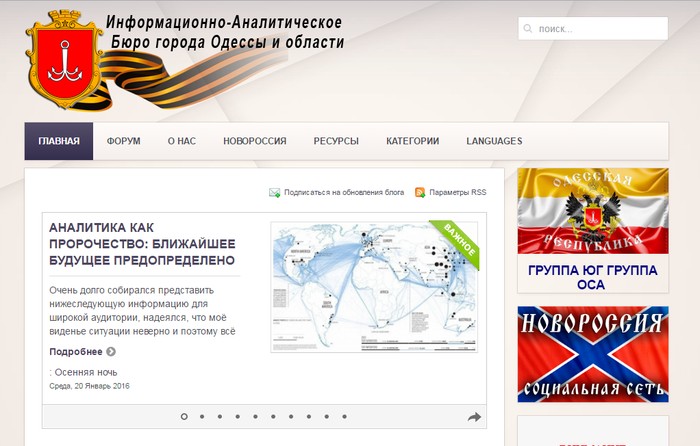Image resolution: width=700 pixels, height=446 pixels.
Task: Click site title Информационно-Аналитическое Бюро
Action: pyautogui.click(x=225, y=32)
